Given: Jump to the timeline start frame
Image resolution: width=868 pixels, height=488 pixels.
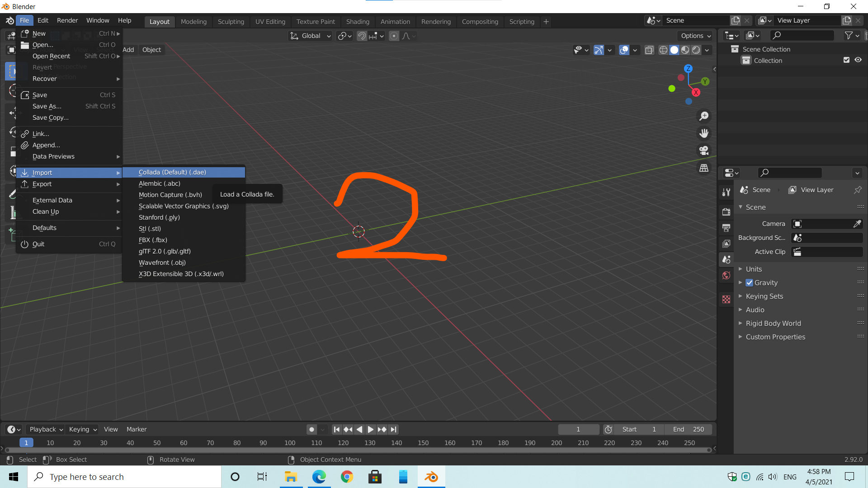Looking at the screenshot, I should (336, 429).
